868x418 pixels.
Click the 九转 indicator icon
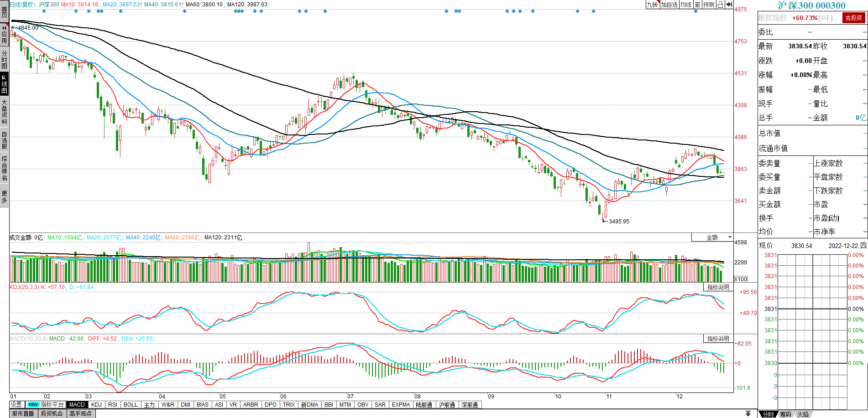point(652,5)
